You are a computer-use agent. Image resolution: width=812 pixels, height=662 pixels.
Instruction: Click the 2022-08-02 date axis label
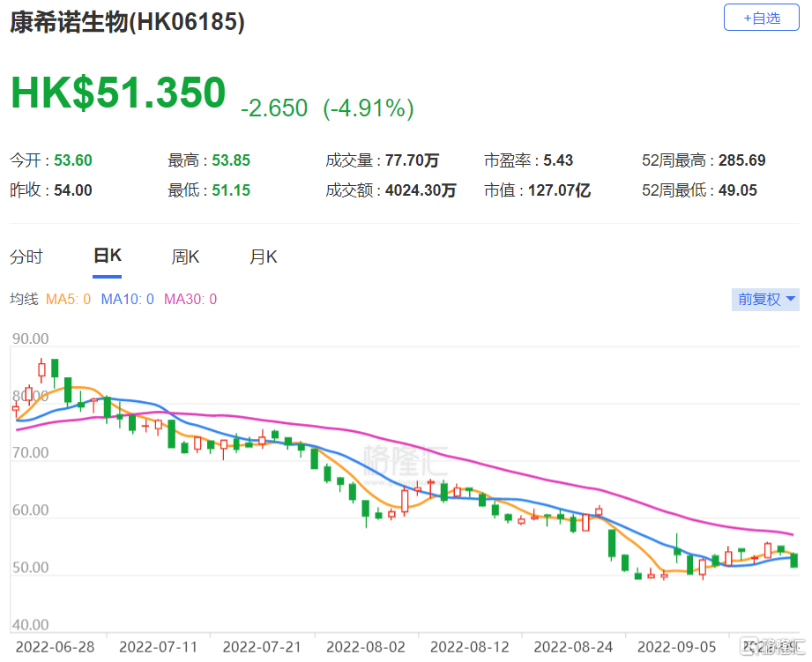(366, 647)
